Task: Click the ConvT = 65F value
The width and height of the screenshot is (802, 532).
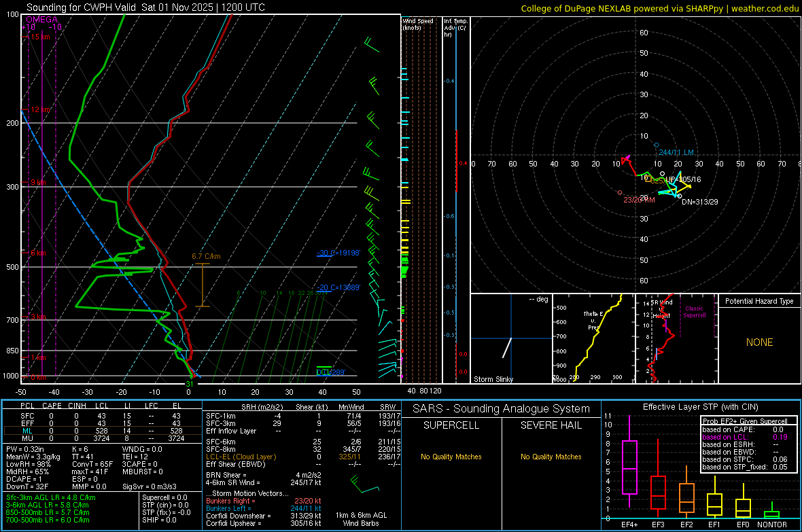Action: 92,464
